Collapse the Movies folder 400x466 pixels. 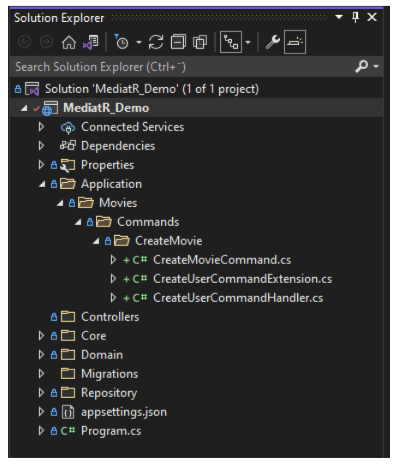click(60, 203)
